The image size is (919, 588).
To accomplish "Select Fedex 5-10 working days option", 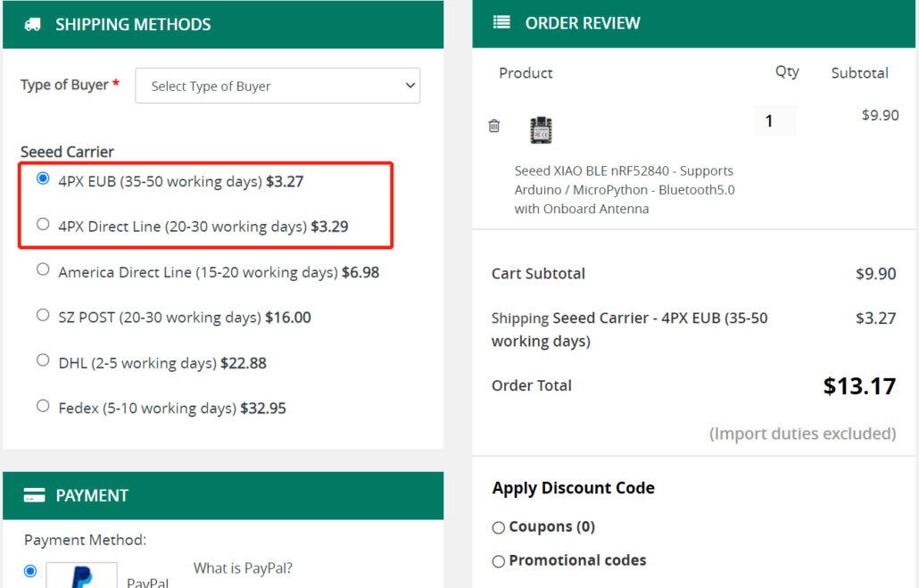I will (43, 406).
